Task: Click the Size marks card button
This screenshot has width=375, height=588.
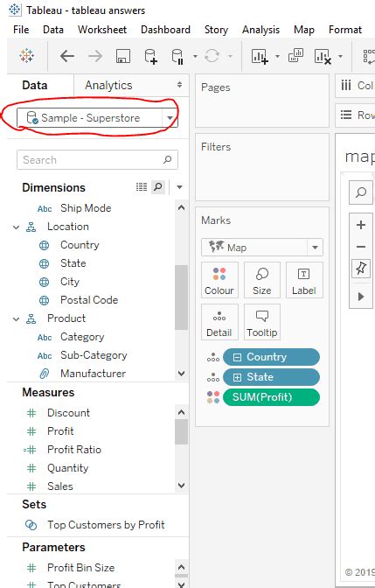Action: [x=262, y=281]
